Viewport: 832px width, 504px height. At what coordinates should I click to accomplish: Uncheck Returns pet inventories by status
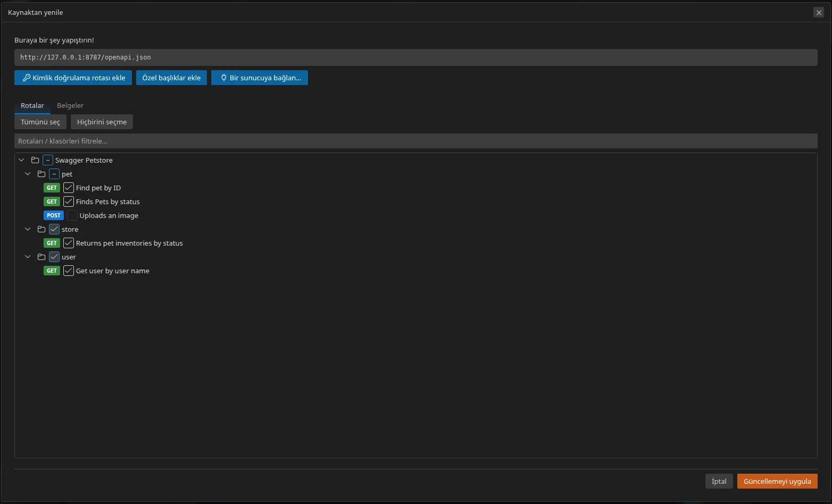coord(69,243)
